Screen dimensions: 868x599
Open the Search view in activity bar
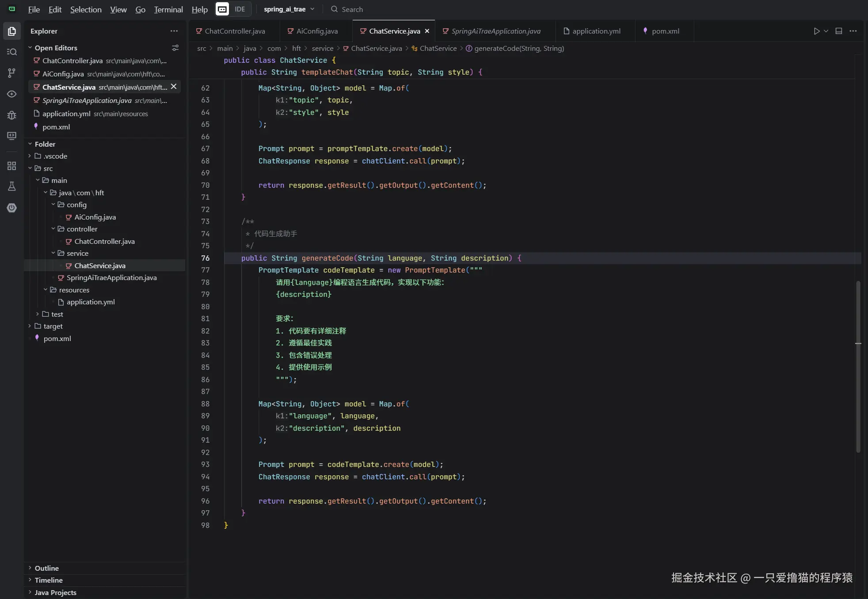pos(12,52)
